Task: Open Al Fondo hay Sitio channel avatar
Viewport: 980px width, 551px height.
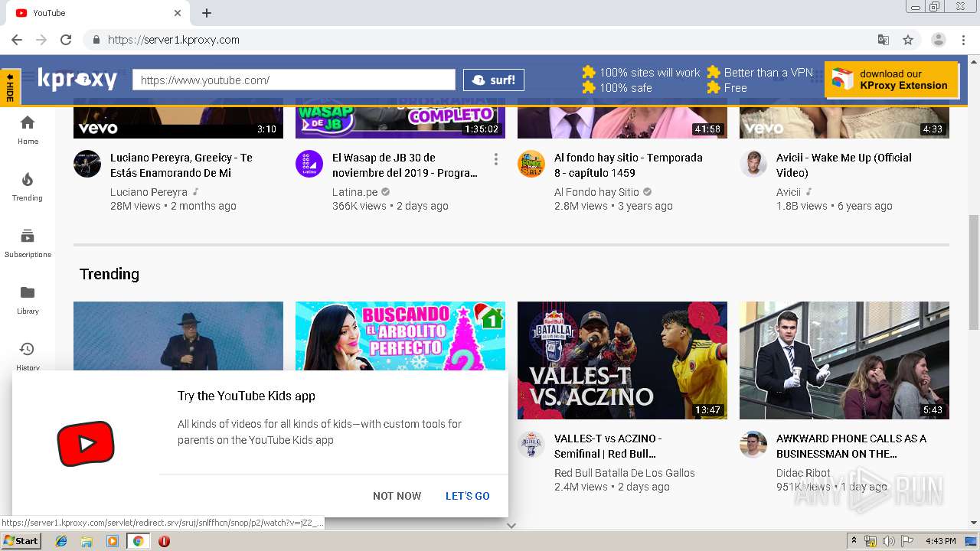Action: click(531, 164)
